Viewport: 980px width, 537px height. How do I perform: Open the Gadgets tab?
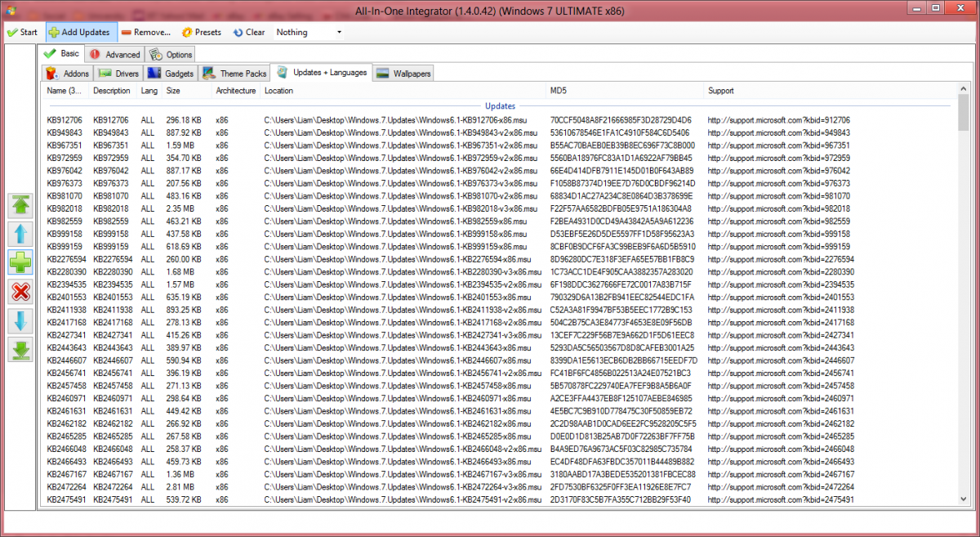[171, 74]
